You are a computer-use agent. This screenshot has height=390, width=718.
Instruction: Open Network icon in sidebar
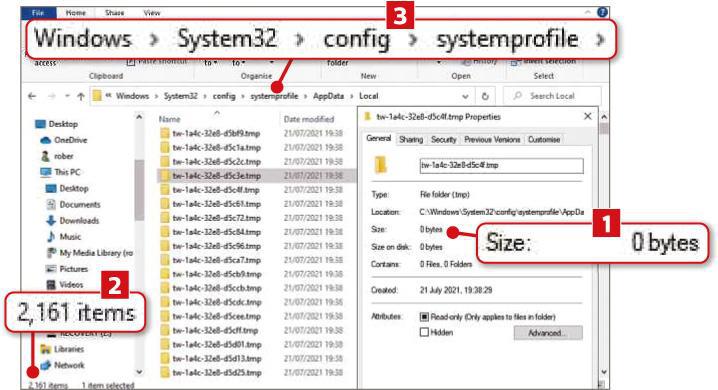coord(45,365)
